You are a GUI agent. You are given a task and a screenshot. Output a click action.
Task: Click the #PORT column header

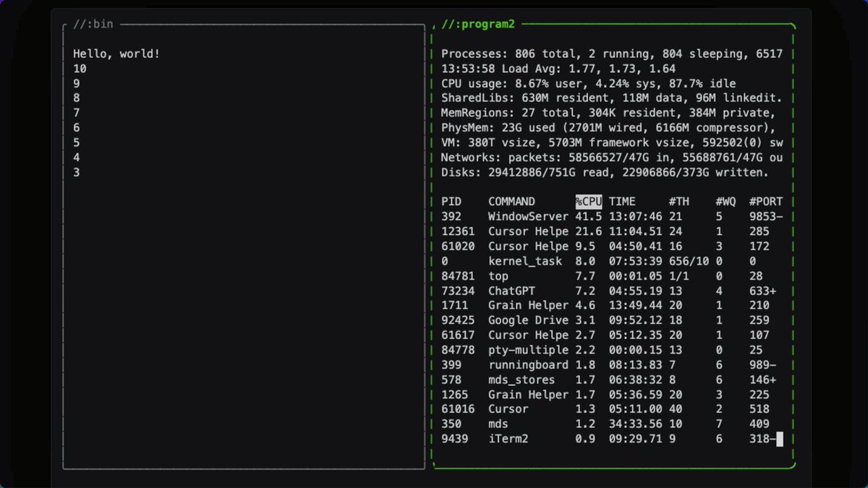(766, 202)
